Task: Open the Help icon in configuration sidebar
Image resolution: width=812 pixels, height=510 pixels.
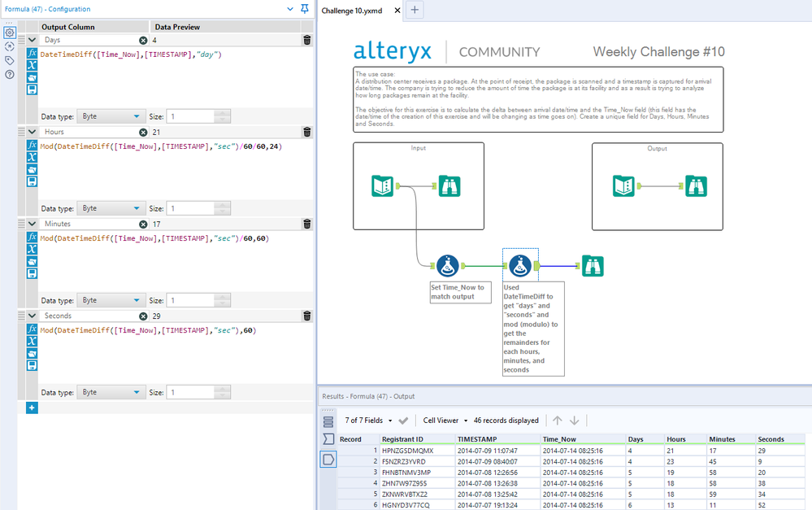Action: tap(10, 74)
